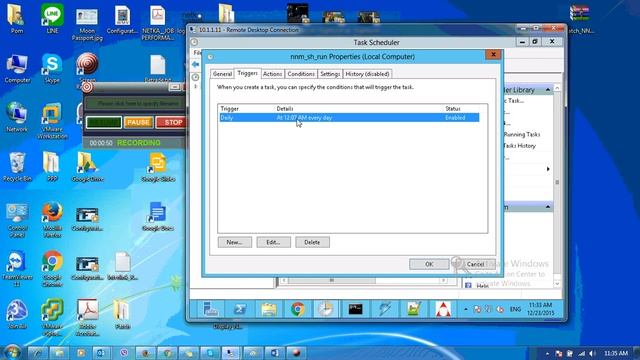Open the Network desktop icon

pos(17,117)
